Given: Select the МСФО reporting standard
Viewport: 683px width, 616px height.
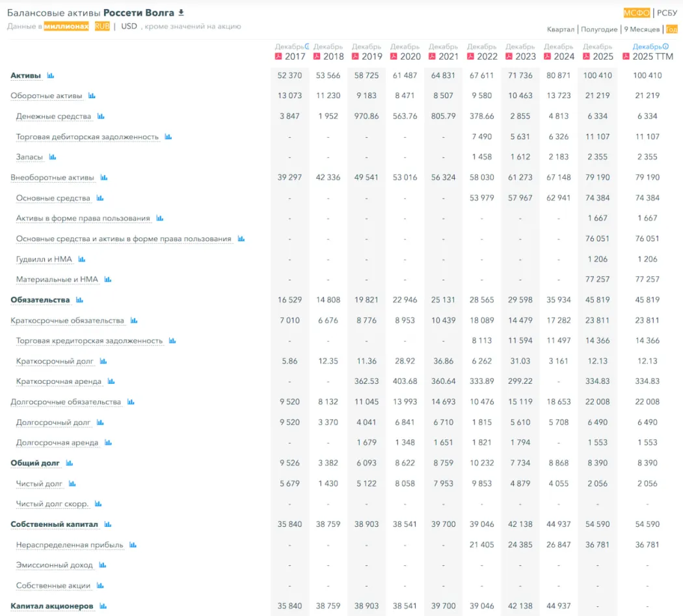Looking at the screenshot, I should (636, 12).
